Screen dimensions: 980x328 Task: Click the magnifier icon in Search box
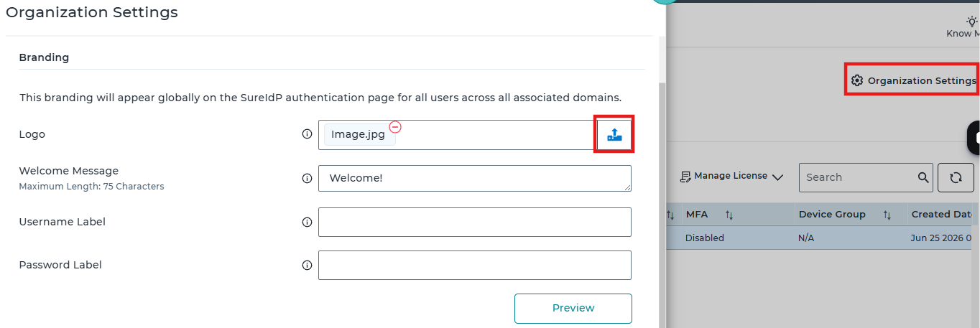coord(923,177)
